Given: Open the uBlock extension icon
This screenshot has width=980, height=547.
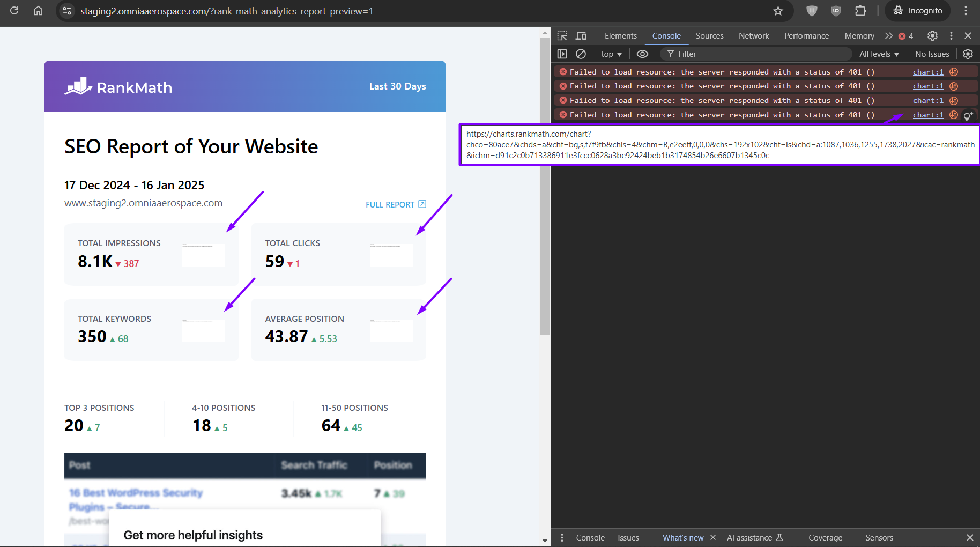Looking at the screenshot, I should (836, 11).
